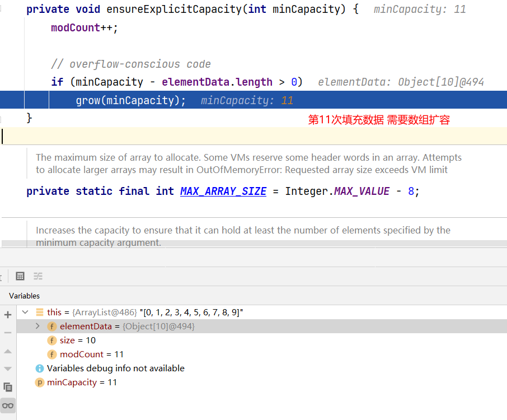Click the info icon beside debug info message
The image size is (507, 420).
(x=39, y=368)
